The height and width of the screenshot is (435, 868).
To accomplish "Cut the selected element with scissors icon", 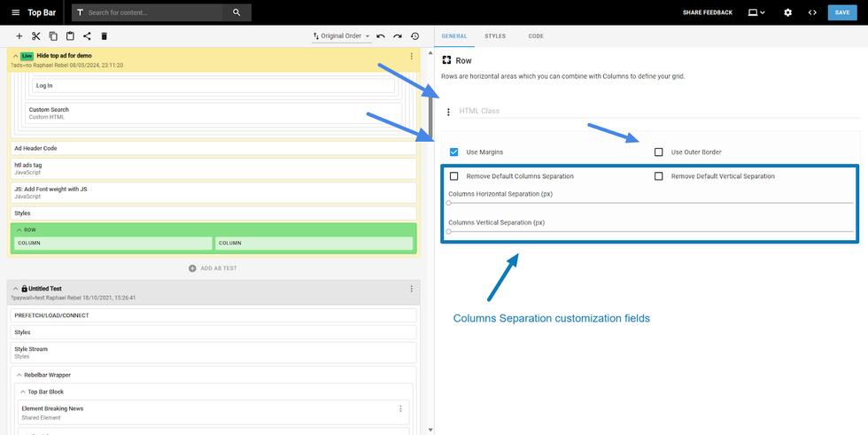I will [36, 36].
